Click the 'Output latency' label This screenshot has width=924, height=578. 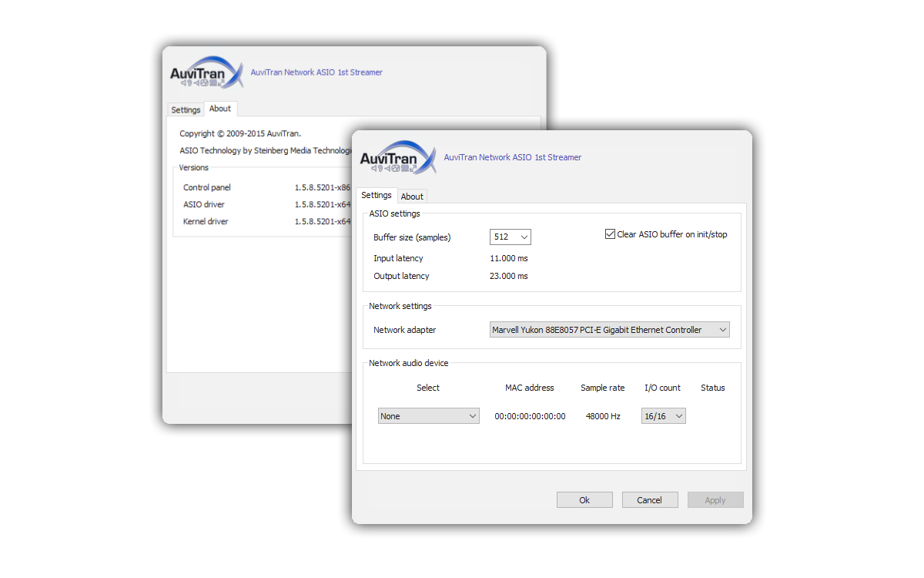click(401, 276)
